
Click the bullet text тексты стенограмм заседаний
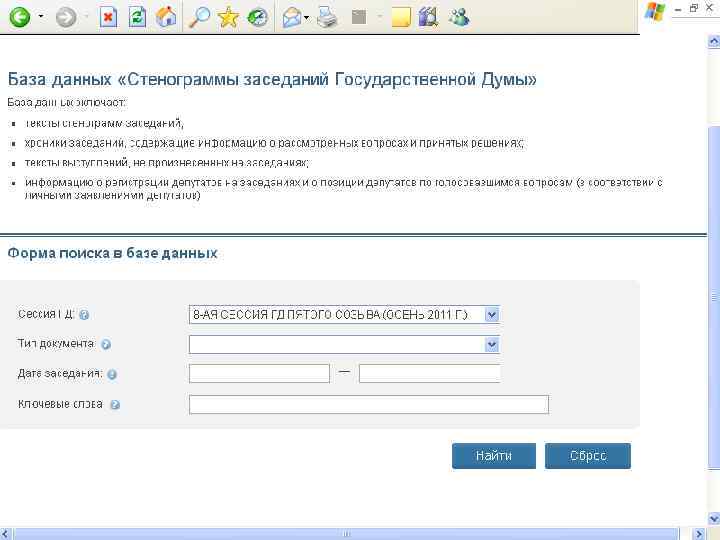(104, 123)
